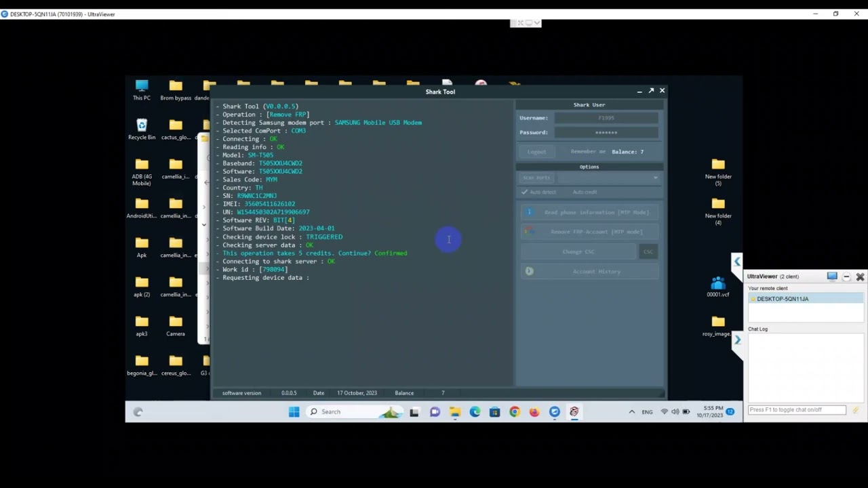The image size is (868, 488).
Task: Open the Windows Start menu
Action: pyautogui.click(x=294, y=411)
